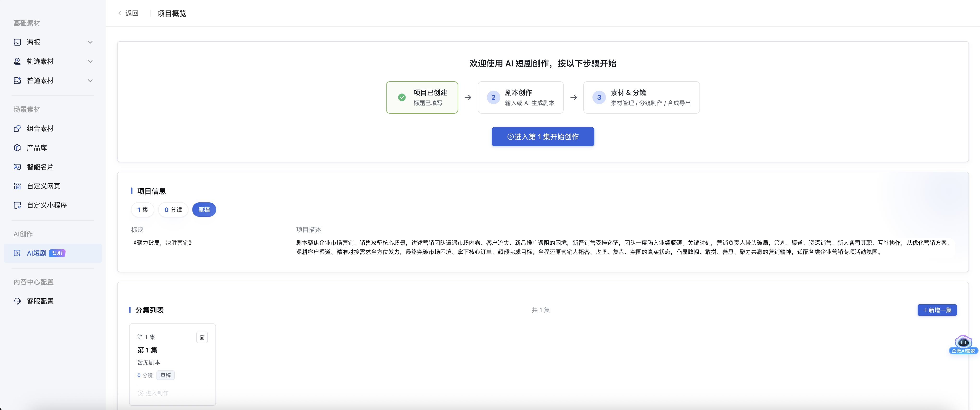
Task: Click the 自定义网页 icon
Action: [x=17, y=186]
